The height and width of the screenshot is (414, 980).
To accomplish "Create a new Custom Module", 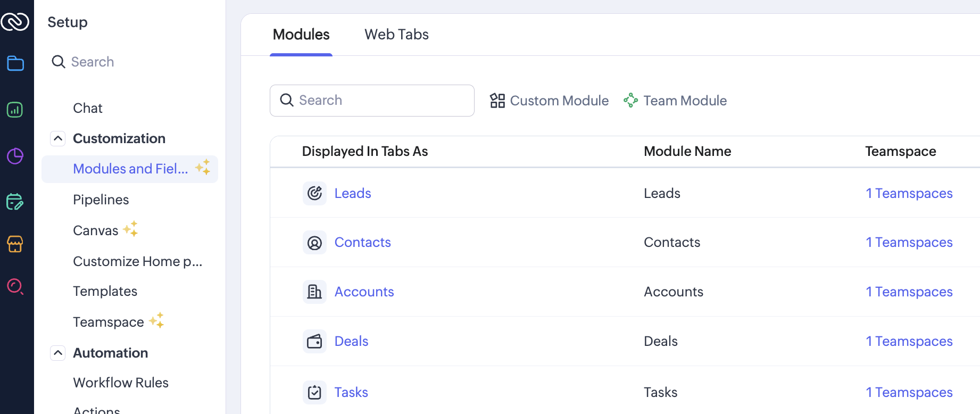I will click(x=549, y=101).
